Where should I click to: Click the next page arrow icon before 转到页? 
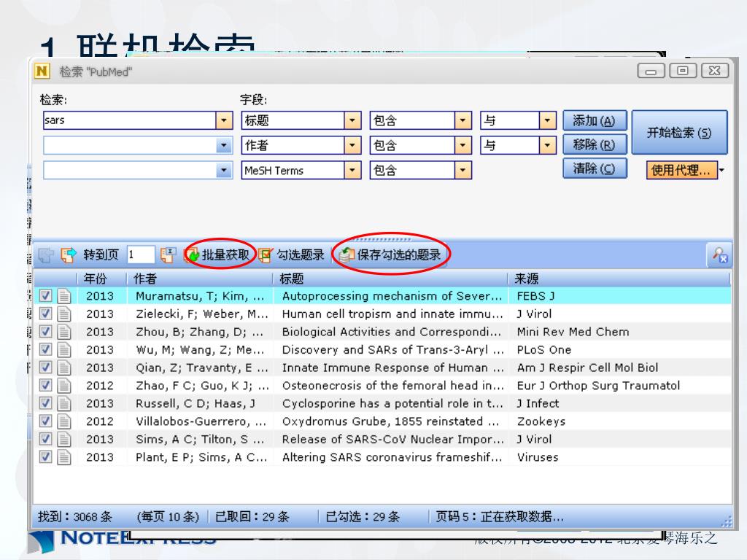click(68, 254)
